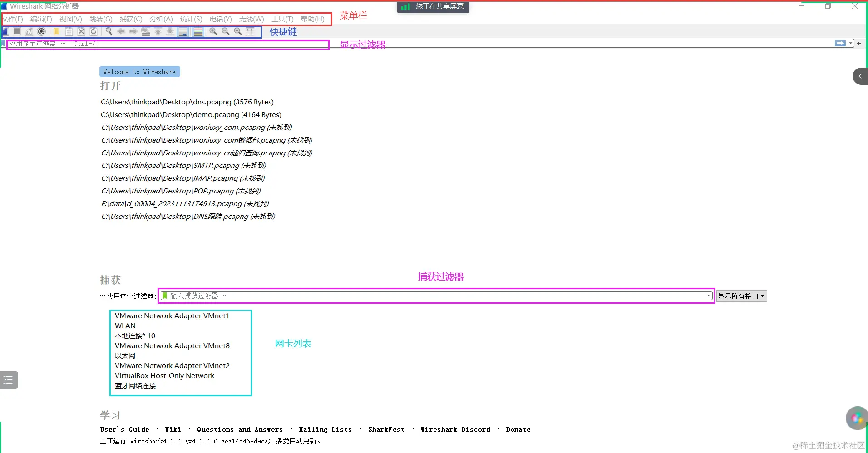868x453 pixels.
Task: Expand the collapsed side panel arrow
Action: (x=860, y=76)
